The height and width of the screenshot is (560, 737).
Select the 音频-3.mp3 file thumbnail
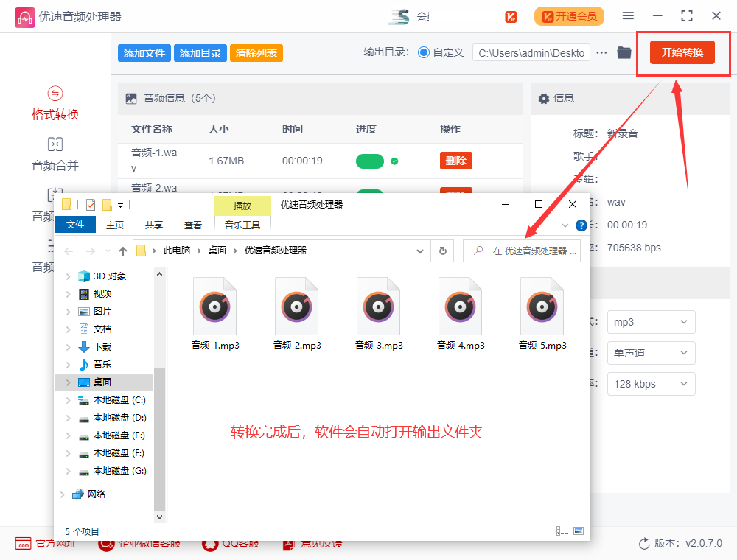tap(378, 306)
